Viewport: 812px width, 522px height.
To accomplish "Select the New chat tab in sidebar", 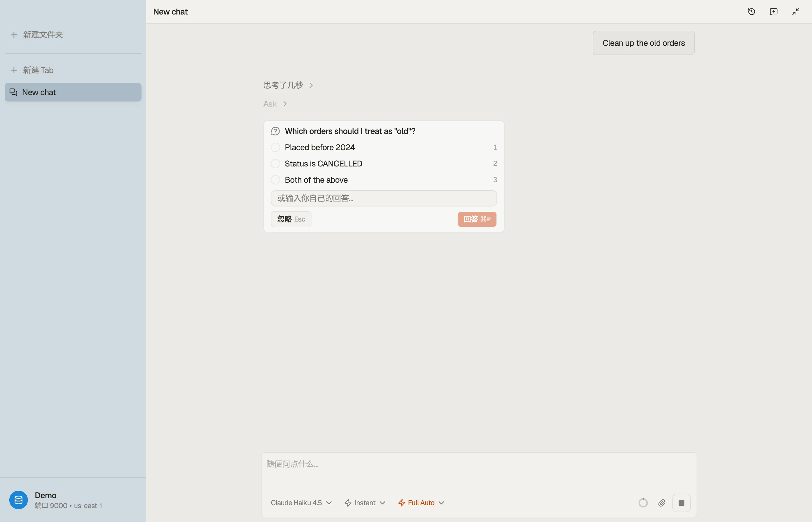I will [x=73, y=92].
